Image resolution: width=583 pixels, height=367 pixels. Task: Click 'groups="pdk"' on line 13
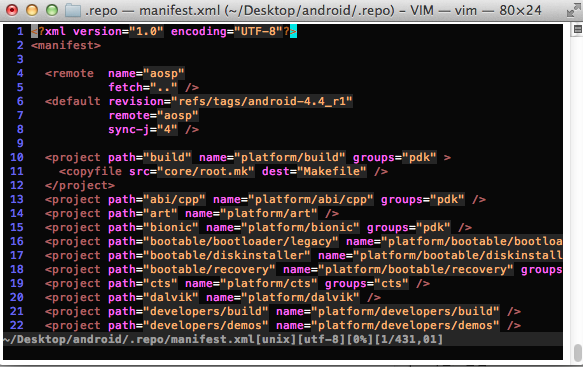tap(422, 199)
